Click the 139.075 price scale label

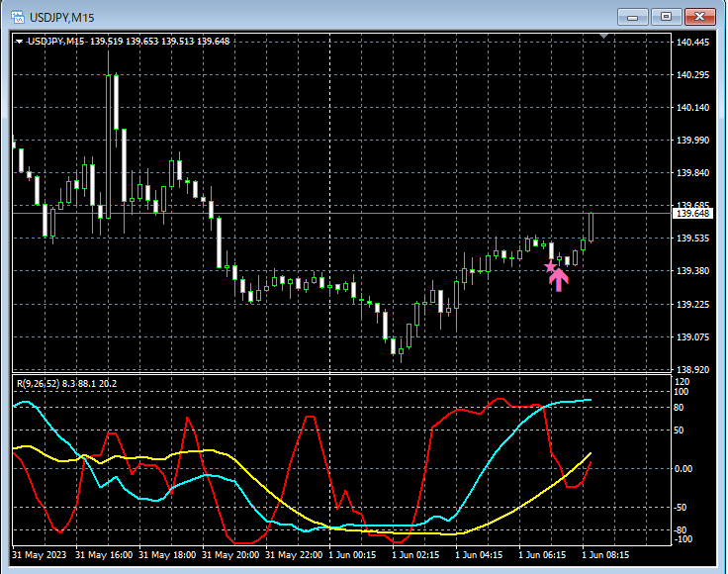click(x=692, y=336)
